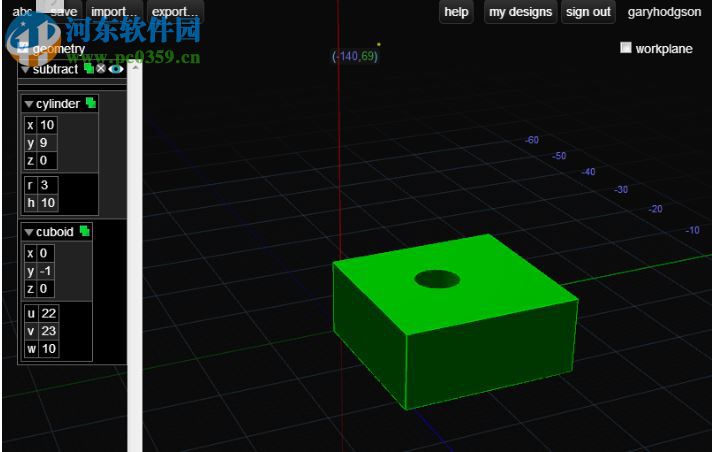712x452 pixels.
Task: Select the cuboid label in tree
Action: [x=54, y=232]
